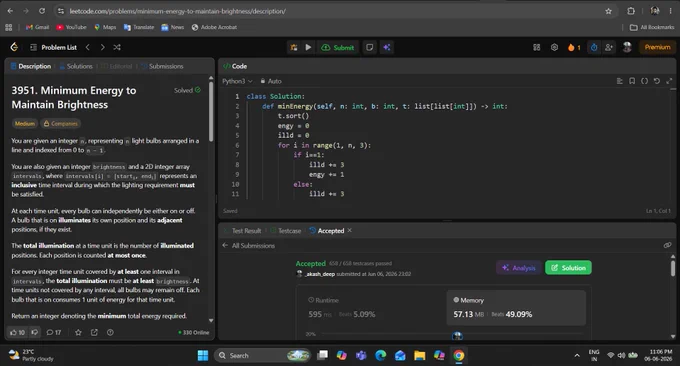Copy the submission link icon
The height and width of the screenshot is (366, 680).
pyautogui.click(x=667, y=245)
